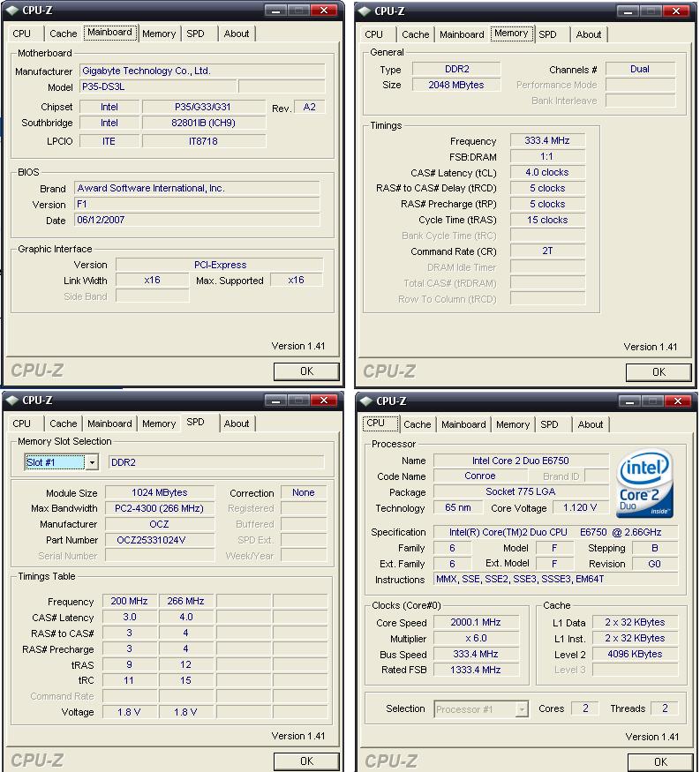Click the Rated FSB value 1333.4 MHz

tap(476, 670)
